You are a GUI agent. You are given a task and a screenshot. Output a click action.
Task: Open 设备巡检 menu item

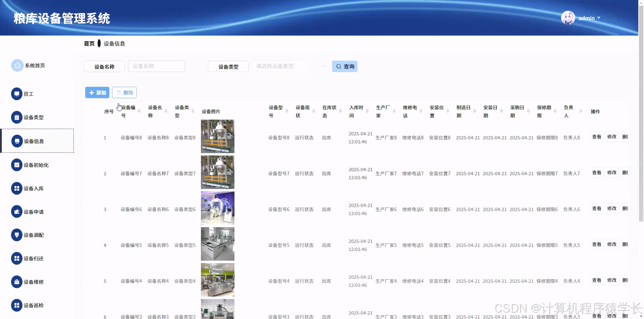[x=34, y=305]
